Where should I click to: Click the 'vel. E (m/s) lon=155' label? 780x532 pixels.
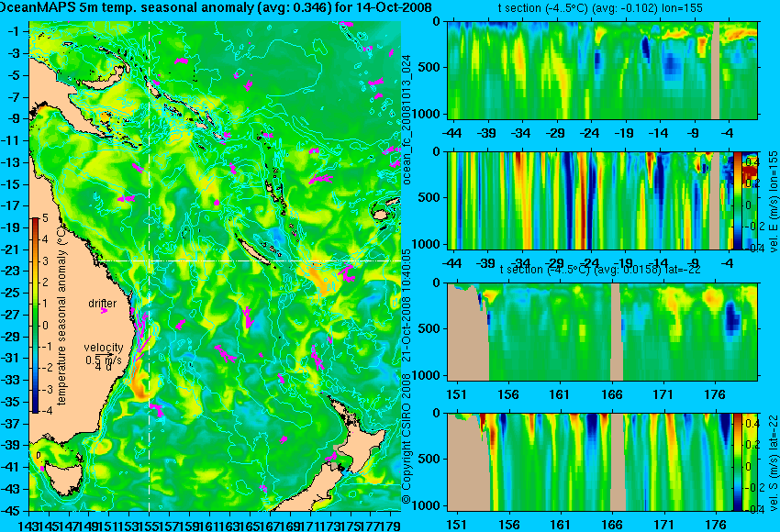[x=773, y=202]
